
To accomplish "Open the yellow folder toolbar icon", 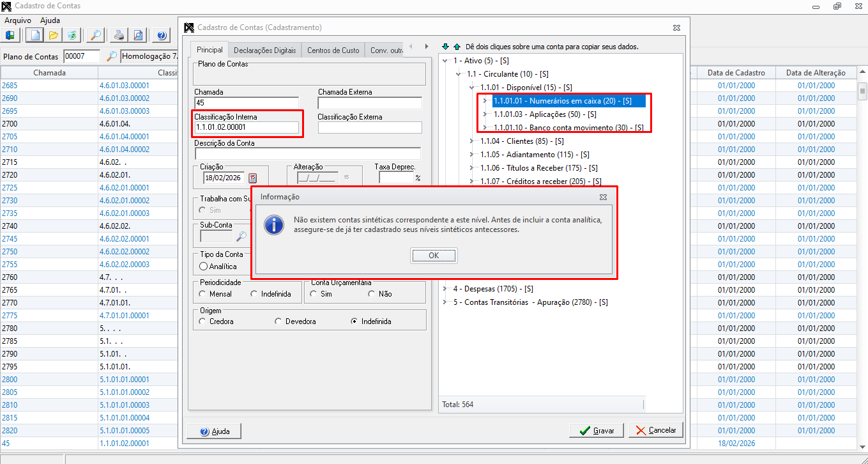I will tap(54, 35).
